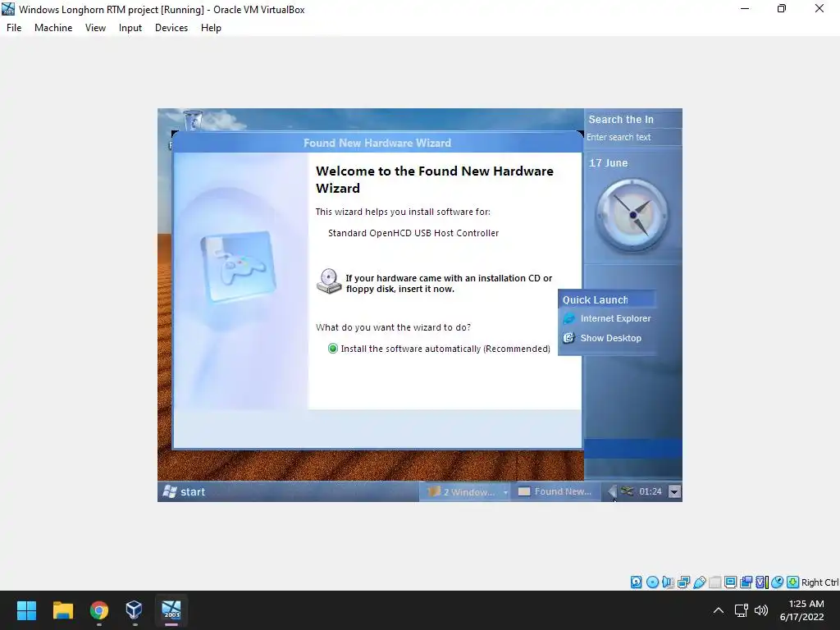
Task: Click the 2 Window... taskbar group
Action: (464, 491)
